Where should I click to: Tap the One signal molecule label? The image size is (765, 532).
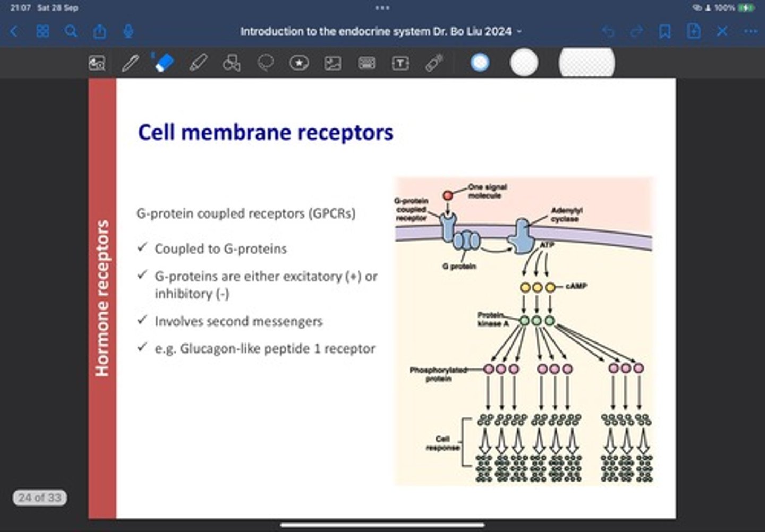click(487, 191)
